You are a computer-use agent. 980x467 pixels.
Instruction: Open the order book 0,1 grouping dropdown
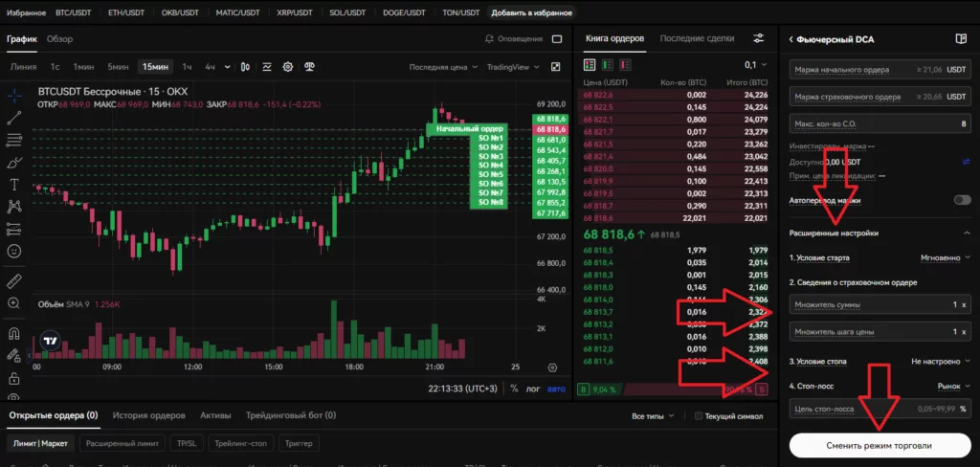tap(755, 64)
